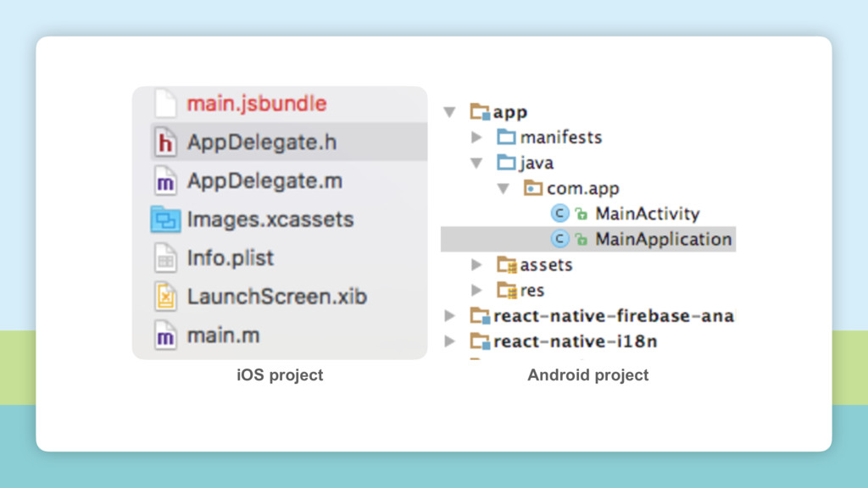Click the app module folder icon
Screen dimensions: 868x488
tap(480, 112)
